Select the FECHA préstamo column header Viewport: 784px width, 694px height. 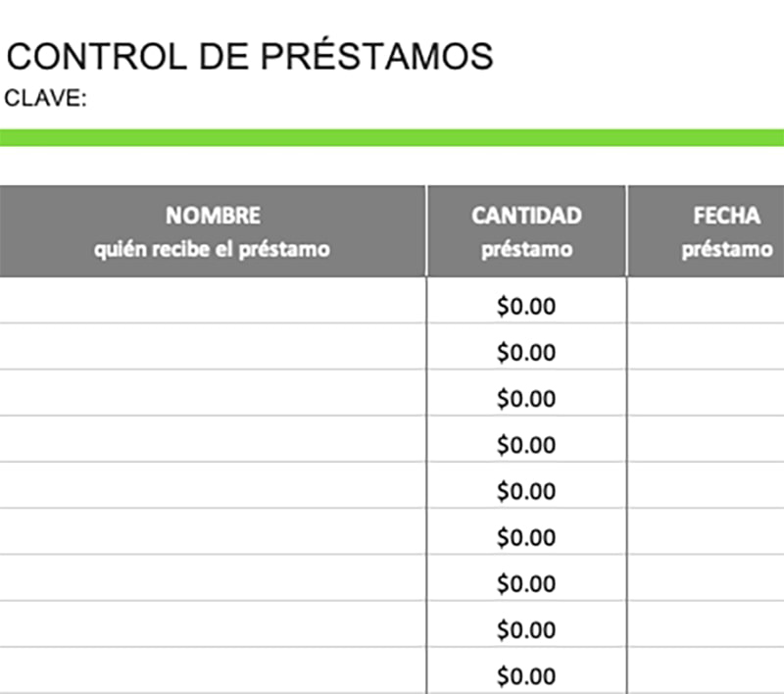click(x=706, y=231)
